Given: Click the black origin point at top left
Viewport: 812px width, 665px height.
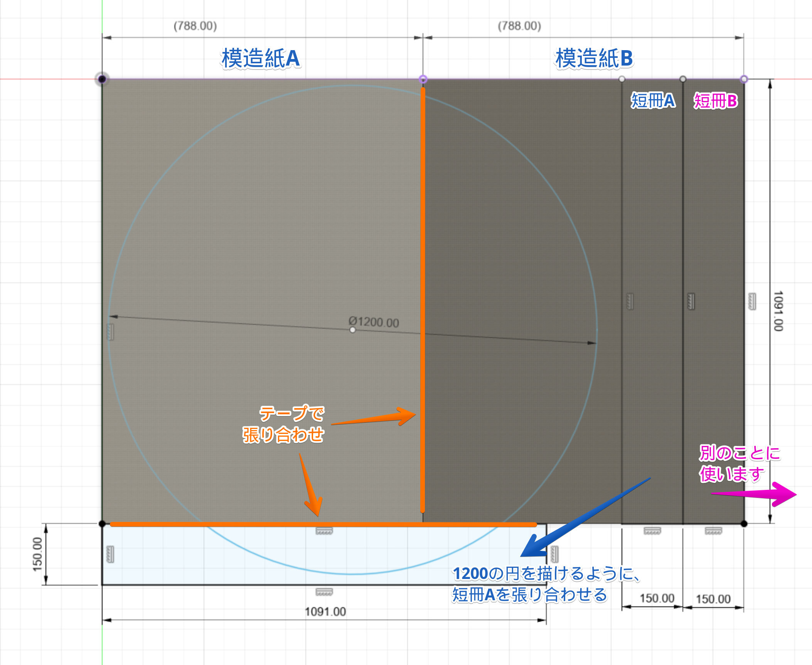Looking at the screenshot, I should tap(102, 79).
